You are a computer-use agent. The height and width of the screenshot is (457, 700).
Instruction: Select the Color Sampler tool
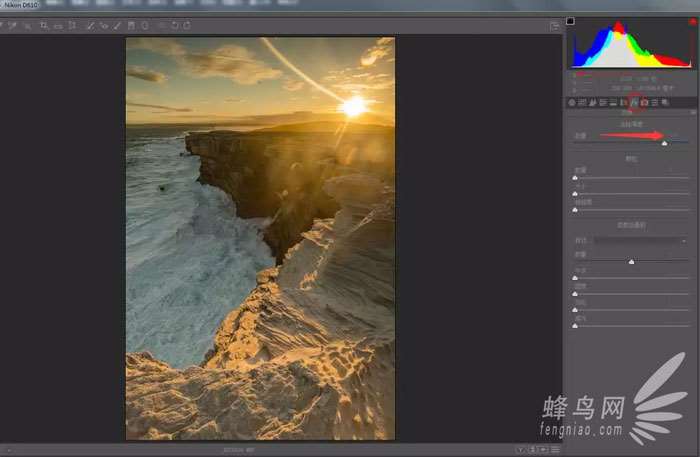pyautogui.click(x=12, y=26)
